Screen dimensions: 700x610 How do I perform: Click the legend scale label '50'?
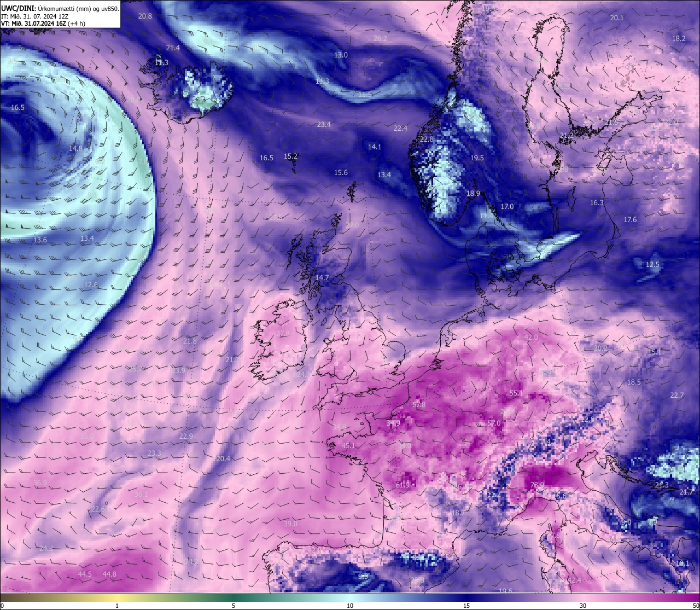tap(695, 606)
